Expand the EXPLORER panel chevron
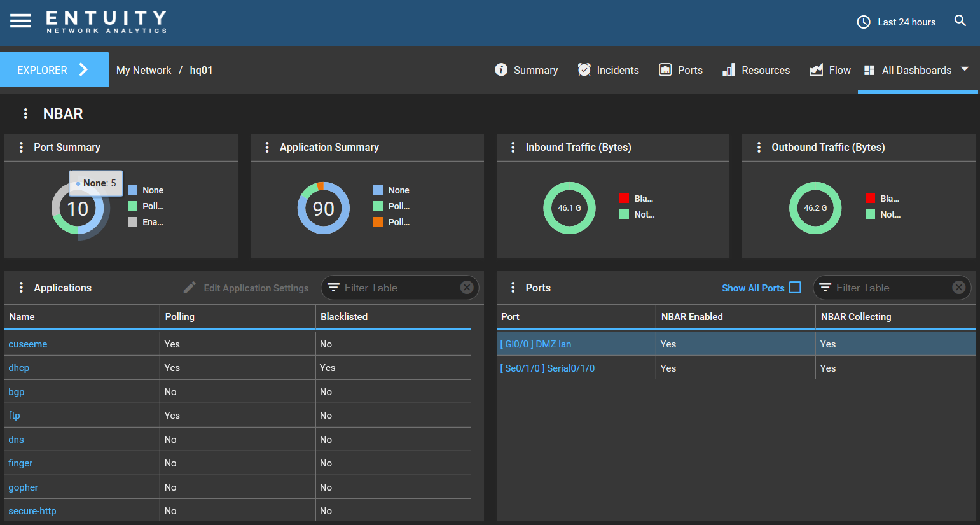The height and width of the screenshot is (525, 980). click(83, 70)
